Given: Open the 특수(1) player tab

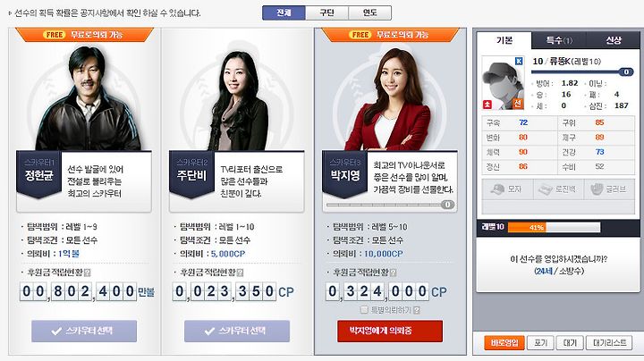Looking at the screenshot, I should click(x=559, y=40).
